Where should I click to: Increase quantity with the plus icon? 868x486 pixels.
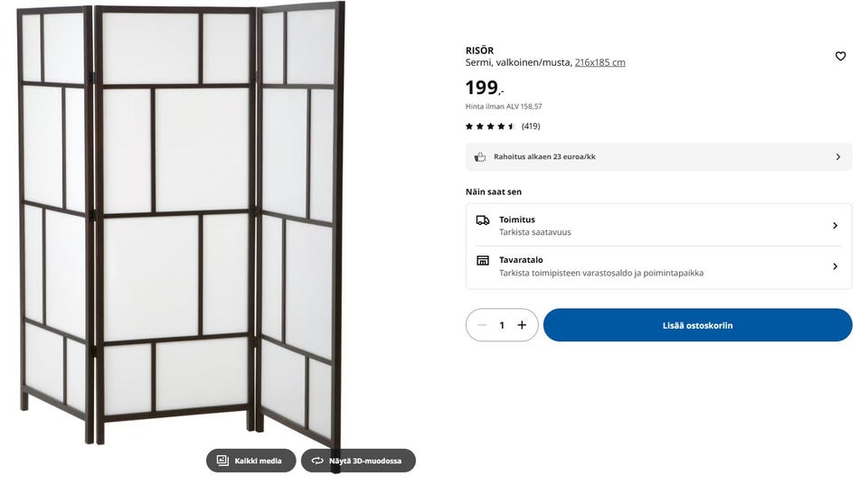[x=522, y=325]
